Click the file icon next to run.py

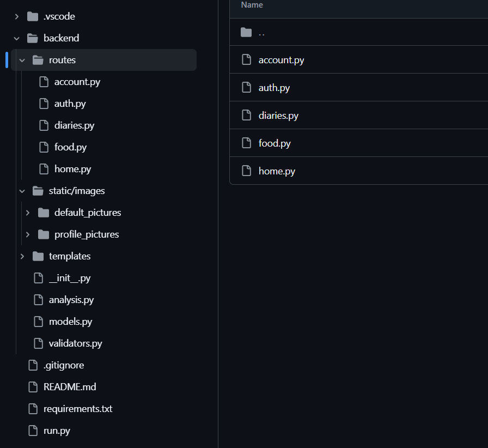32,430
